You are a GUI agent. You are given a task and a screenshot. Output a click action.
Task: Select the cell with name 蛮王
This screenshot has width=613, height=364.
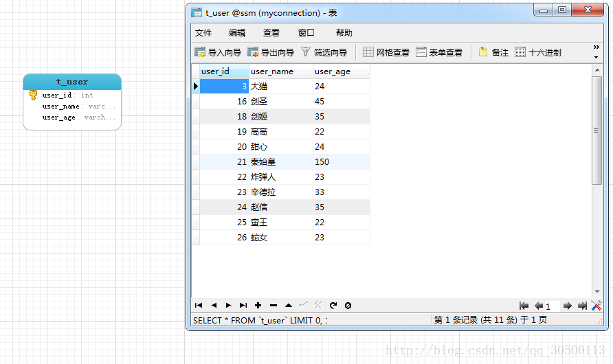pos(281,223)
